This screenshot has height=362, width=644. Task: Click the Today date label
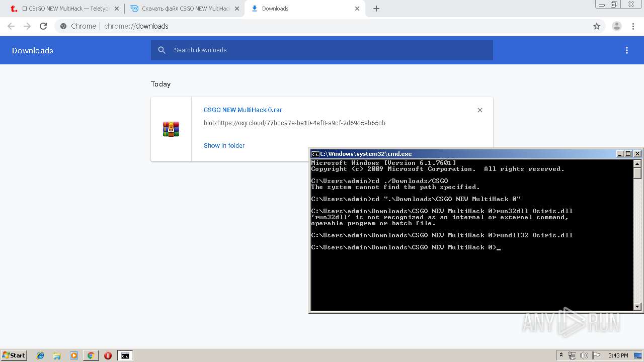pos(160,84)
